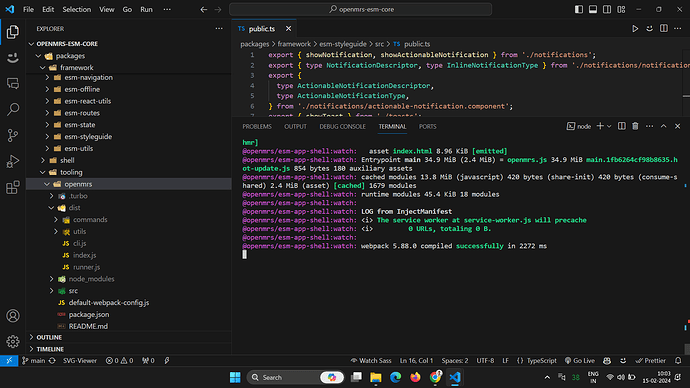The image size is (690, 388).
Task: Expand the OUTLINE section
Action: [49, 337]
